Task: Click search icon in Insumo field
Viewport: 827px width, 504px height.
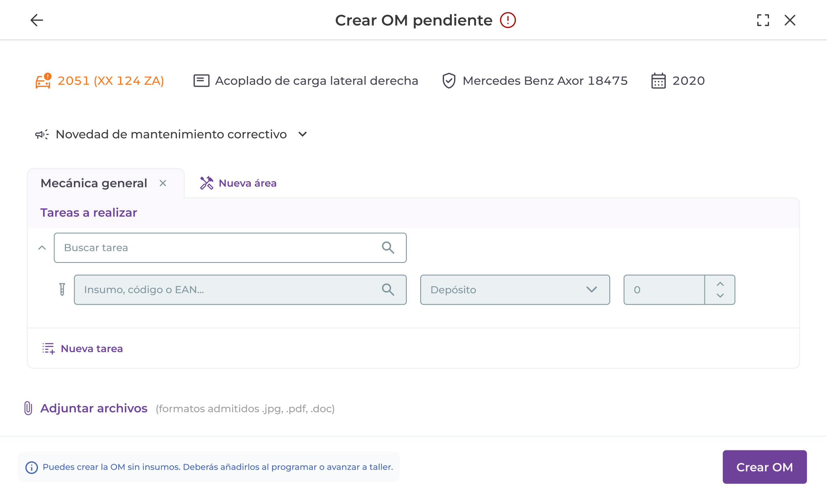Action: pos(388,290)
